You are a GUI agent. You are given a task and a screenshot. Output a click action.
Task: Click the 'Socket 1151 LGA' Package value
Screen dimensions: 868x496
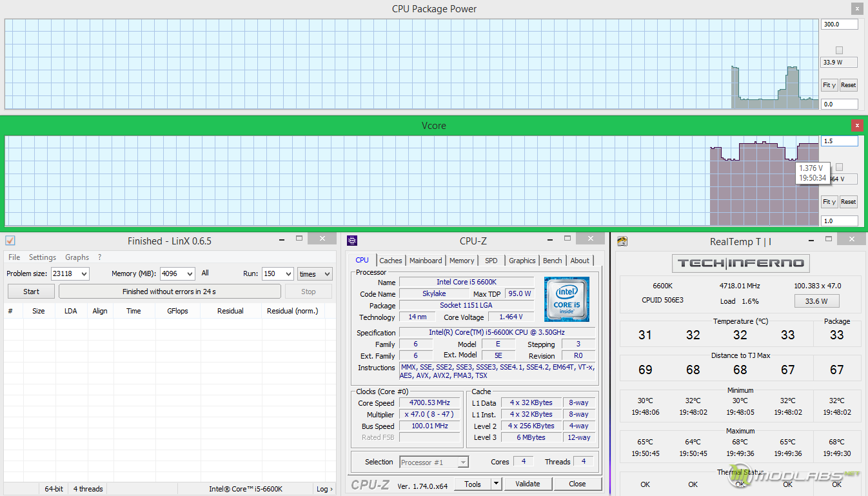click(x=467, y=305)
